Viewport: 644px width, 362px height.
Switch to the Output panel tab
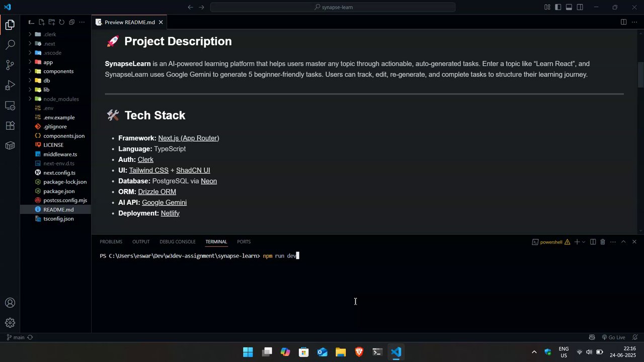pos(141,242)
